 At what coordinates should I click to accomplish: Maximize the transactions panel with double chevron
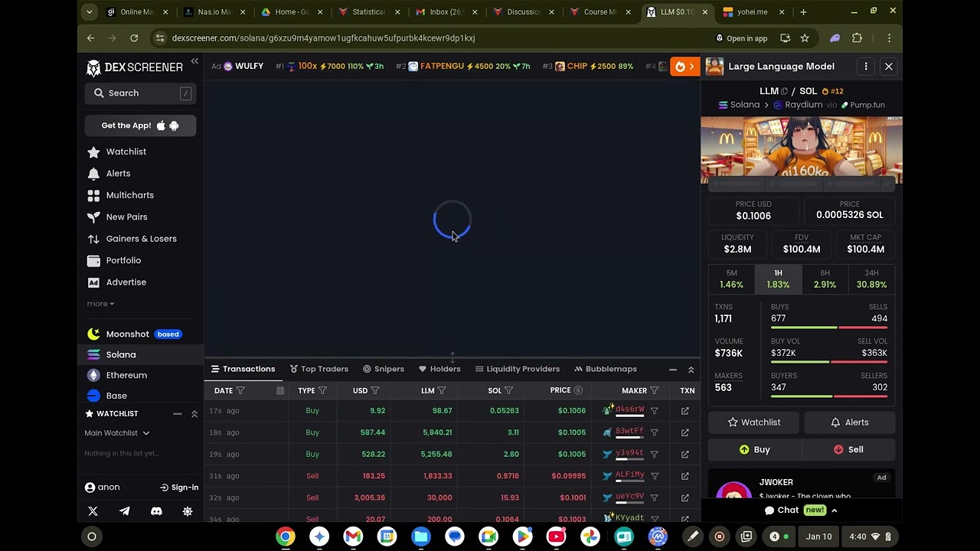tap(691, 370)
